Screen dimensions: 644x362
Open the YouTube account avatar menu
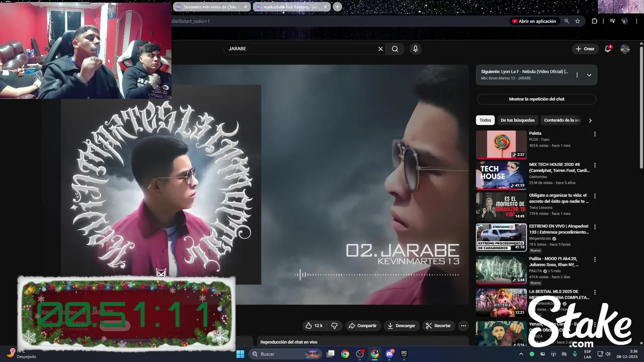pos(625,49)
